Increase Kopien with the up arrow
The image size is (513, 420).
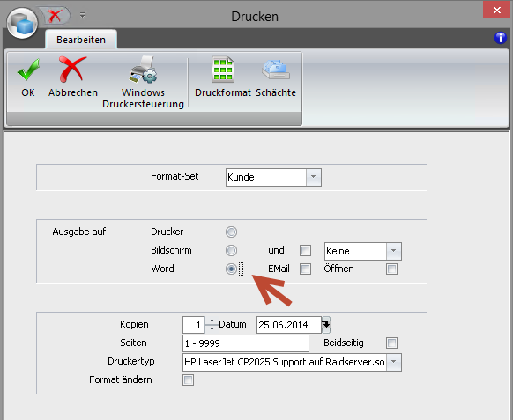pos(212,321)
